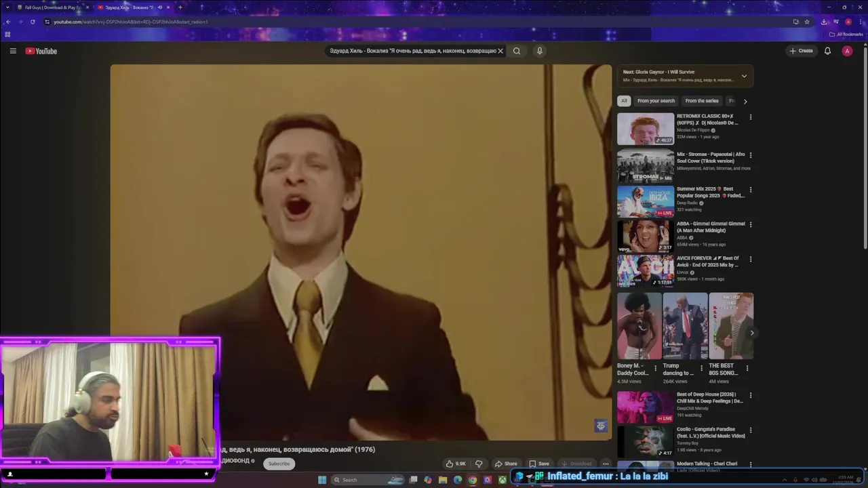Open the apps grid in bookmarks bar
Screen dimensions: 868x488
[x=7, y=35]
